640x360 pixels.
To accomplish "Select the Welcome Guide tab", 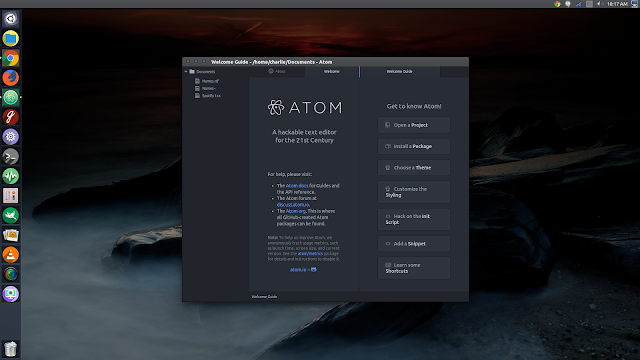I will tap(400, 71).
